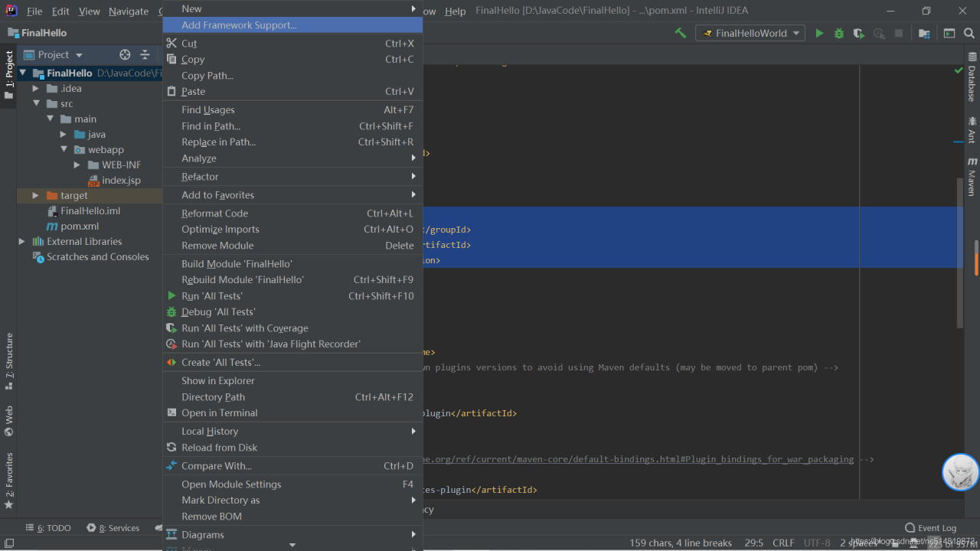This screenshot has width=980, height=551.
Task: Select Open Module Settings
Action: coord(292,484)
